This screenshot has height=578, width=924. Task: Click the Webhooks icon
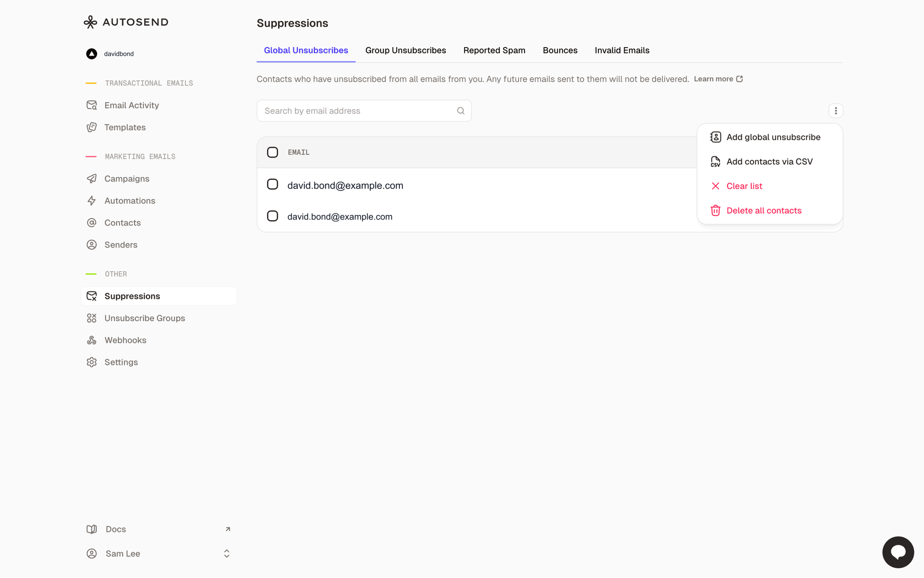91,340
